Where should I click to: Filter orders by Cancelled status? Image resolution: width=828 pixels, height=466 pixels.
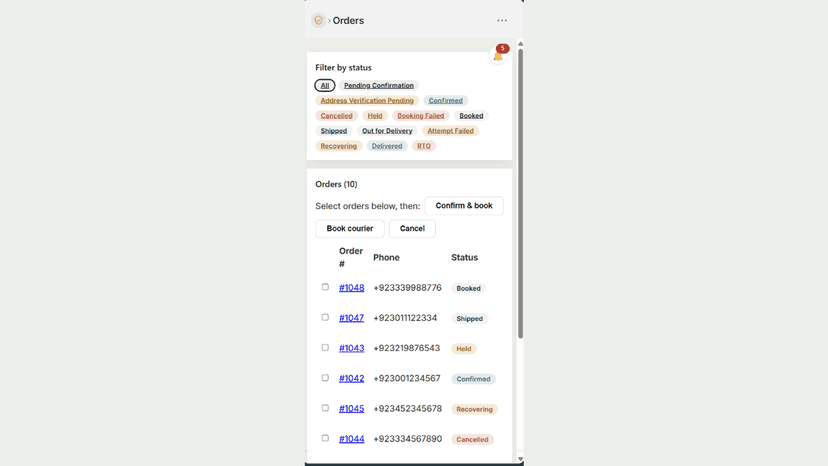point(336,116)
